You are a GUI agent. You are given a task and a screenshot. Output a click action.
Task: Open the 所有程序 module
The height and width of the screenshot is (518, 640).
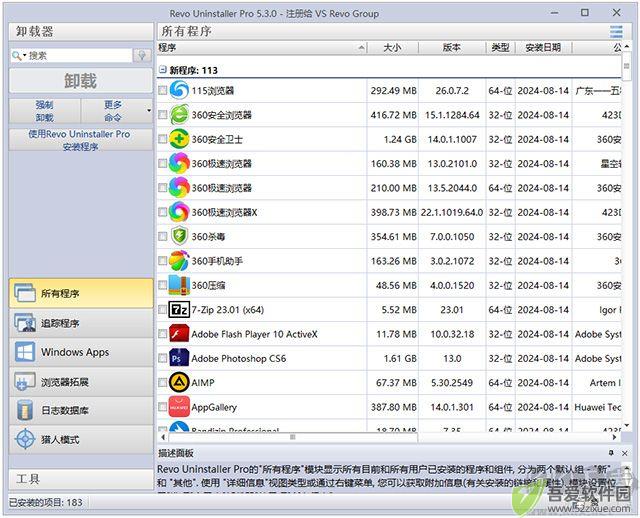(81, 293)
